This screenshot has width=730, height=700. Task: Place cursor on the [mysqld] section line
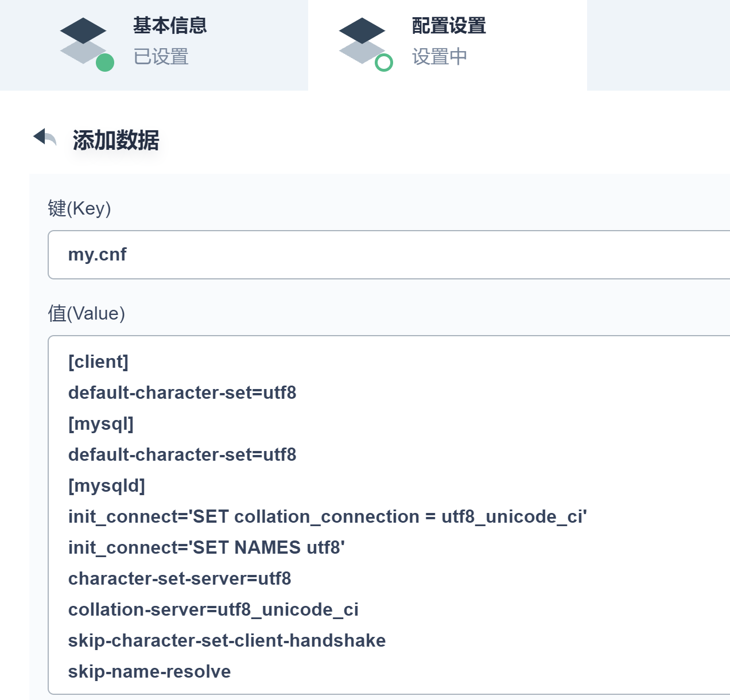[107, 486]
